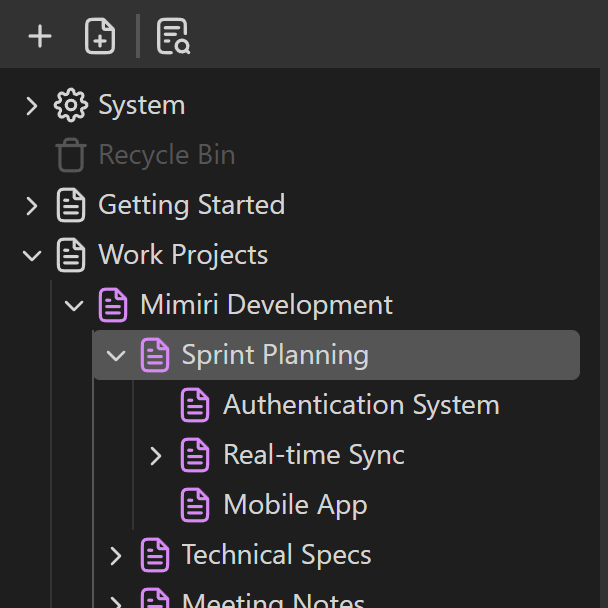The width and height of the screenshot is (608, 608).
Task: Click the Getting Started note icon
Action: pos(71,205)
